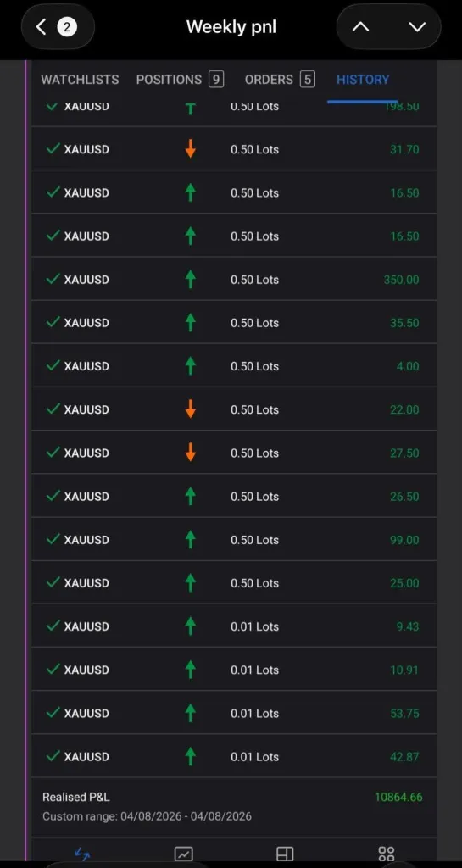462x868 pixels.
Task: Tap the back arrow at top left
Action: (x=41, y=26)
